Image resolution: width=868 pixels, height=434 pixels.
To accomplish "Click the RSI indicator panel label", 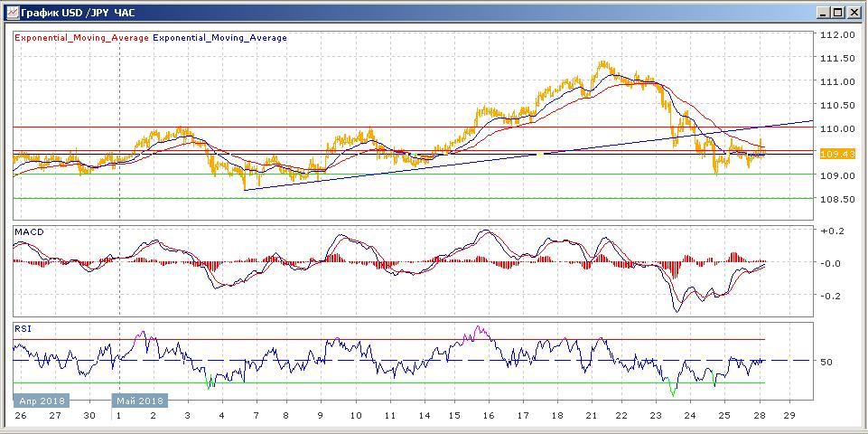I will (23, 329).
